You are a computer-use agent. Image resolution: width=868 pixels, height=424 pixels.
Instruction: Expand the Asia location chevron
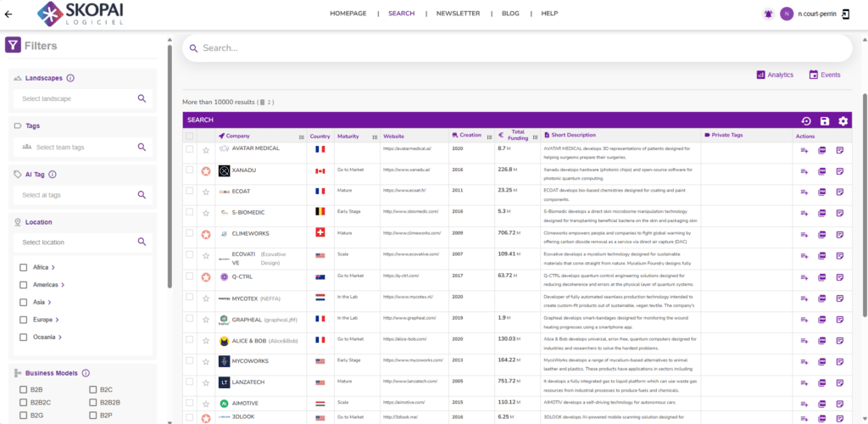(x=50, y=302)
